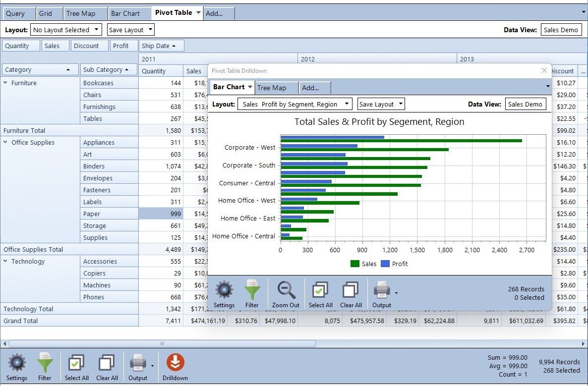
Task: Click the green Sales legend swatch
Action: click(355, 264)
